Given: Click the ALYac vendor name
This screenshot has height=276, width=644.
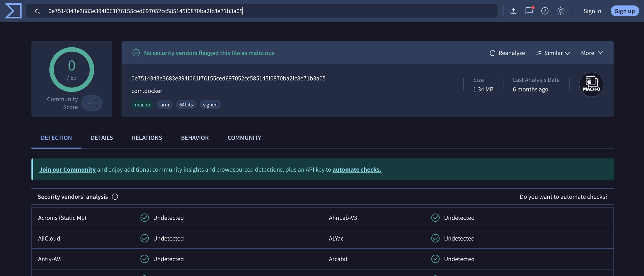Looking at the screenshot, I should tap(336, 238).
